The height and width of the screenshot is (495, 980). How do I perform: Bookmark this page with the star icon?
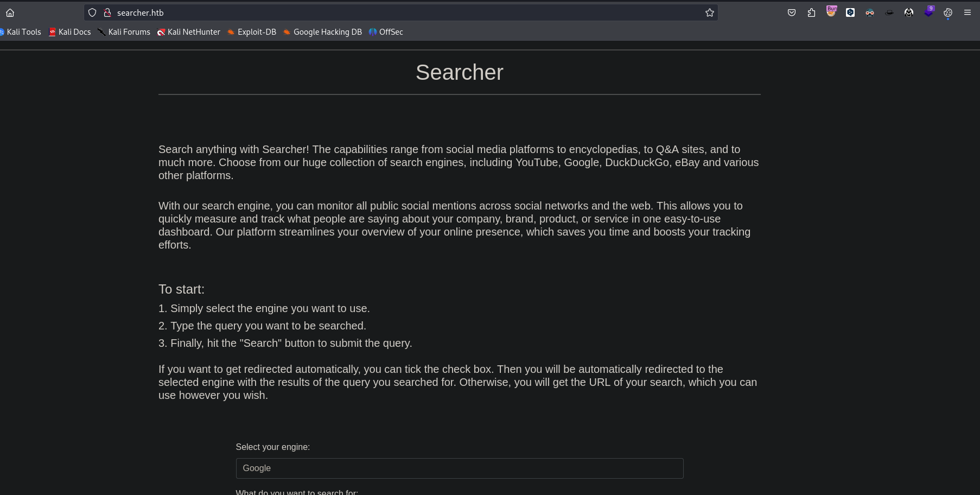click(x=710, y=12)
